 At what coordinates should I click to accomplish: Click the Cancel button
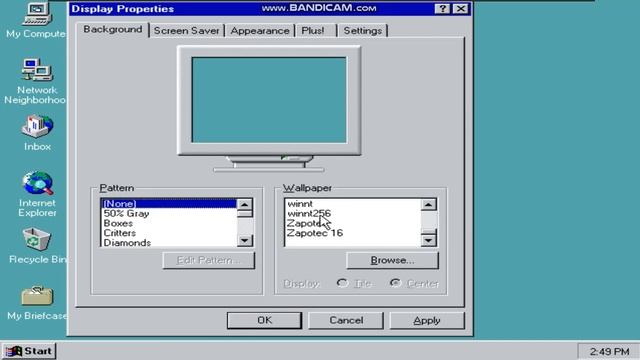coord(346,320)
